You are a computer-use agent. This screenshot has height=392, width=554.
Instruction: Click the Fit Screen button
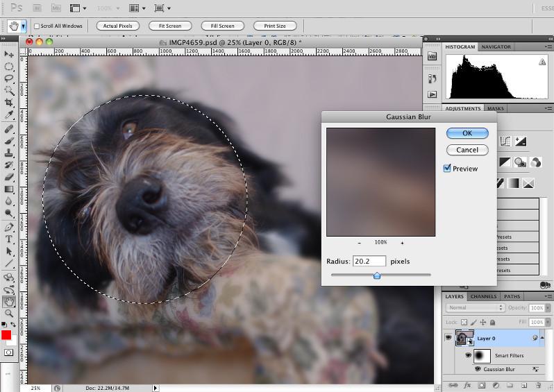[169, 26]
